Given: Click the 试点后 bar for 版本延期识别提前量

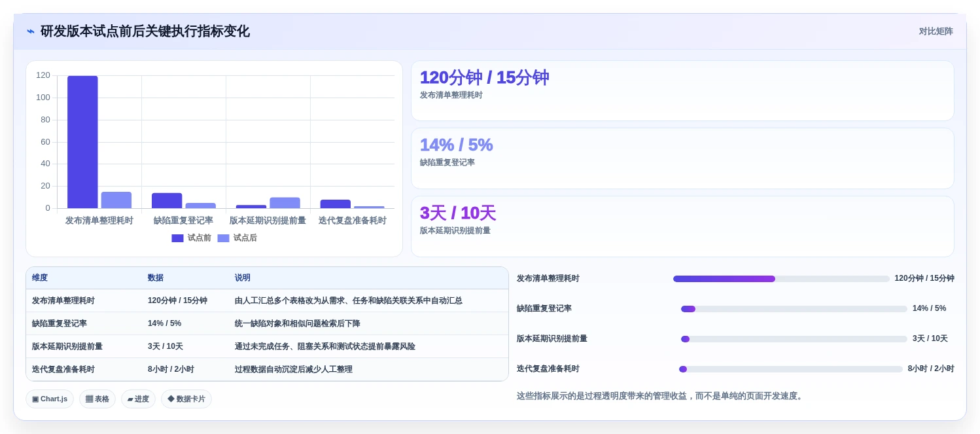Looking at the screenshot, I should 285,203.
